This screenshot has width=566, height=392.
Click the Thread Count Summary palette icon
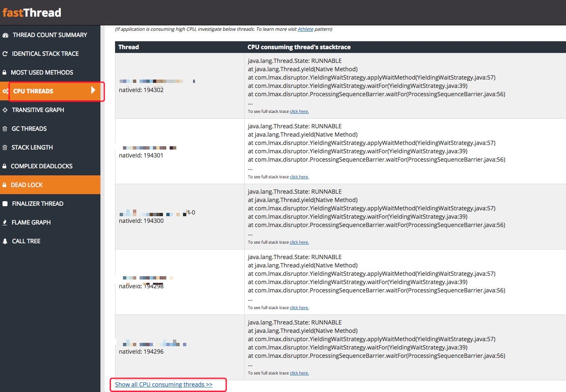click(x=5, y=35)
